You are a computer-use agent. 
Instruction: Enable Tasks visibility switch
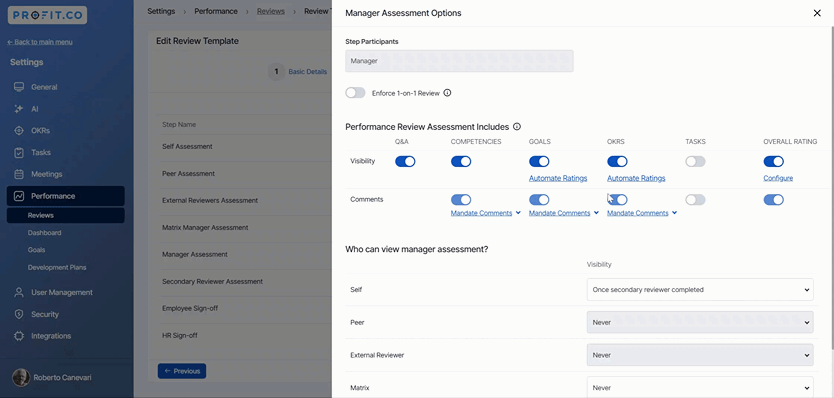tap(695, 161)
